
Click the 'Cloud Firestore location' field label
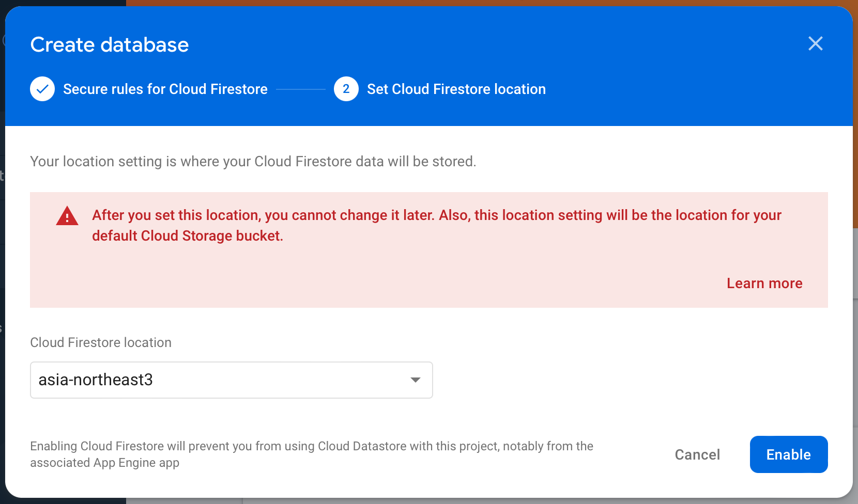click(x=101, y=342)
